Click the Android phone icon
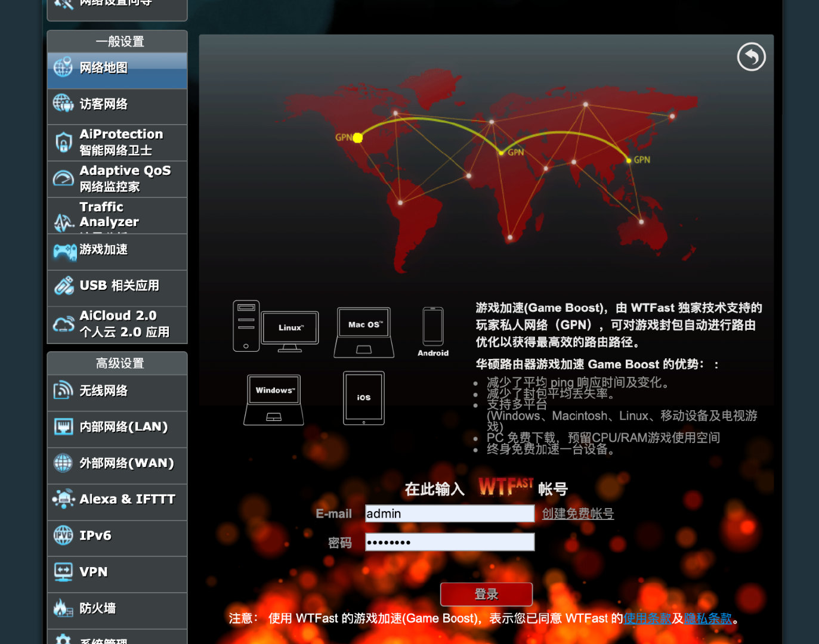This screenshot has width=819, height=644. tap(433, 327)
